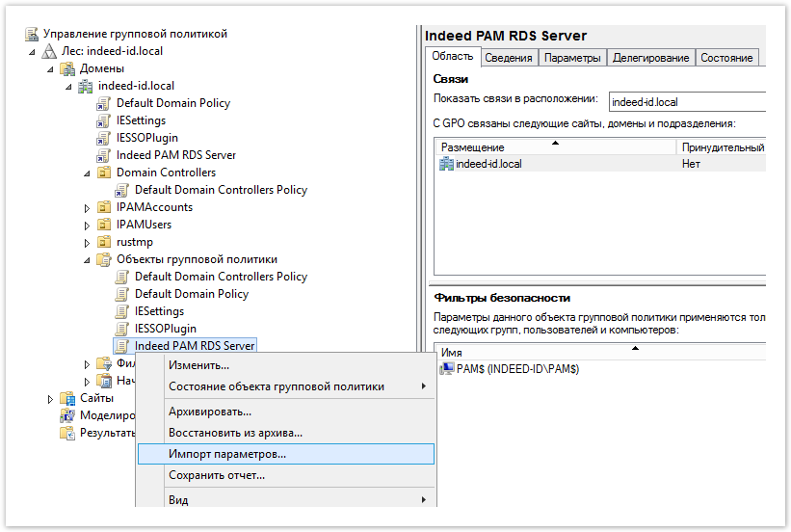Collapse the Domain Controllers node
The width and height of the screenshot is (791, 532).
tap(87, 173)
